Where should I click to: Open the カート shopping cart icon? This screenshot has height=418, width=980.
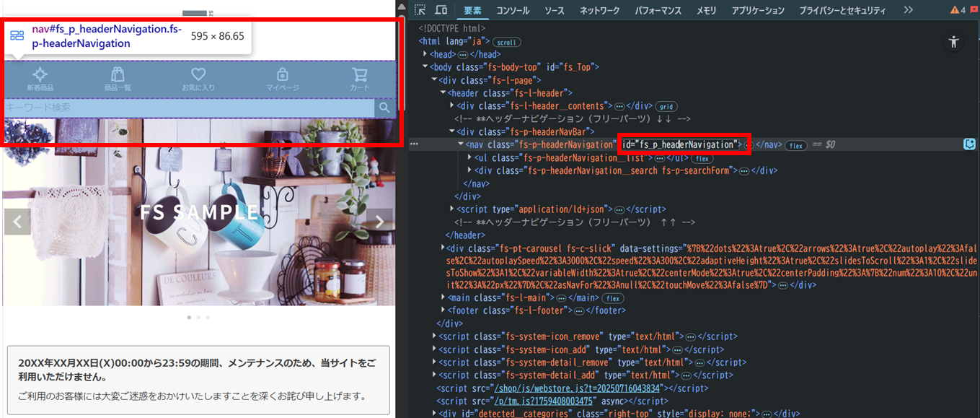click(359, 74)
